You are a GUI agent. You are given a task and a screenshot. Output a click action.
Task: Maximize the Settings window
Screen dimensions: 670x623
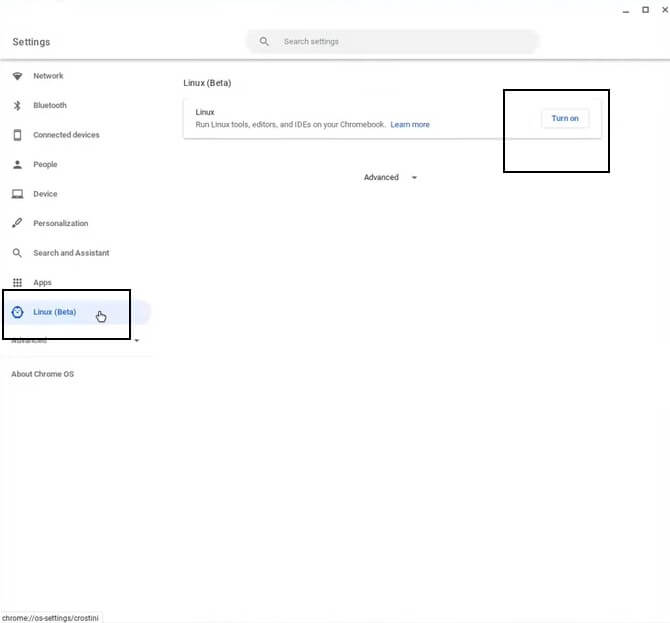tap(645, 9)
